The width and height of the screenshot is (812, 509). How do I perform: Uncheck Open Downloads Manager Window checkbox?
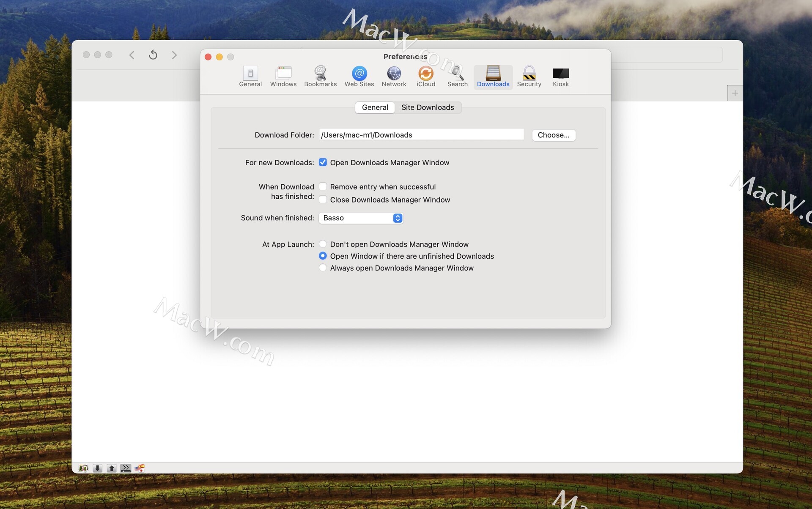pos(323,162)
